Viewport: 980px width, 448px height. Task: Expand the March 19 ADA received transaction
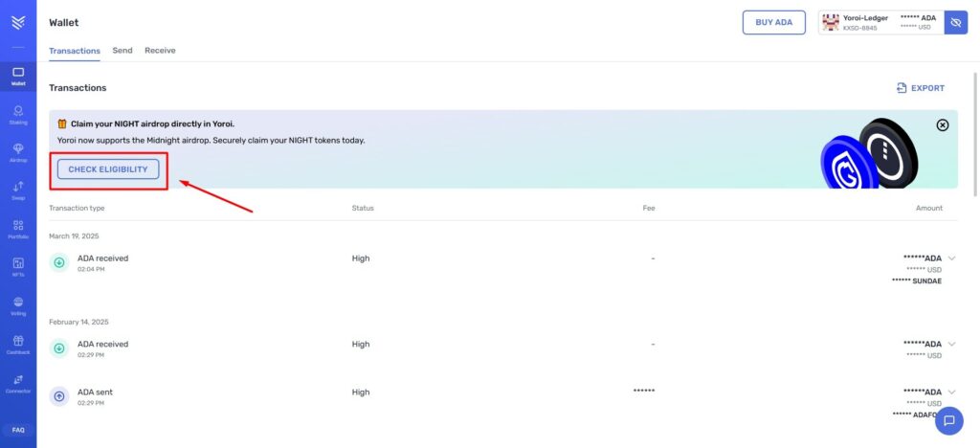click(951, 258)
